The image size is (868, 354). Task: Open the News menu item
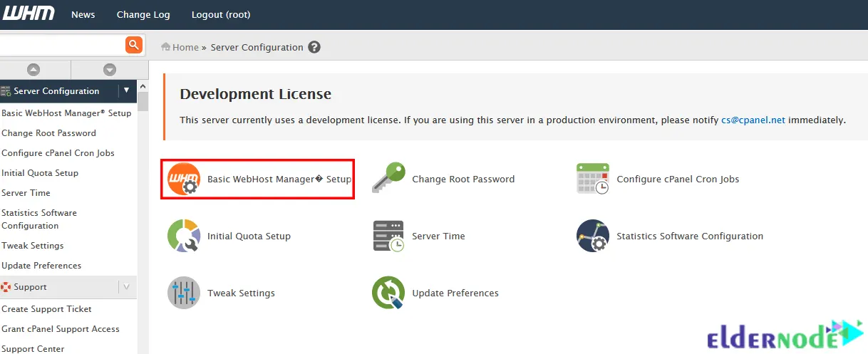83,14
